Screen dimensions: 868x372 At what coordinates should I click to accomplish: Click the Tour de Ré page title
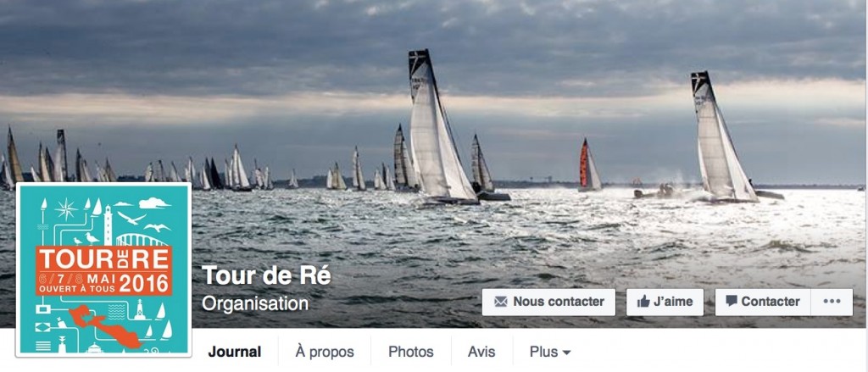point(266,275)
